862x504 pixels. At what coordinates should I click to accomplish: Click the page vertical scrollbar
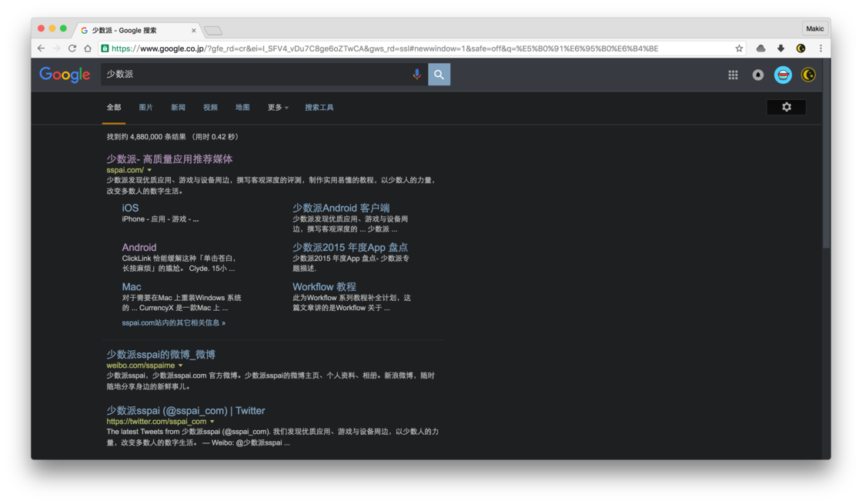[827, 154]
